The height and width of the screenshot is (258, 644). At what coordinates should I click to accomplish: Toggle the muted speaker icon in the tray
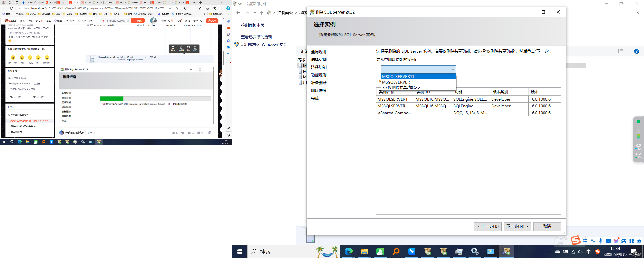[x=581, y=252]
